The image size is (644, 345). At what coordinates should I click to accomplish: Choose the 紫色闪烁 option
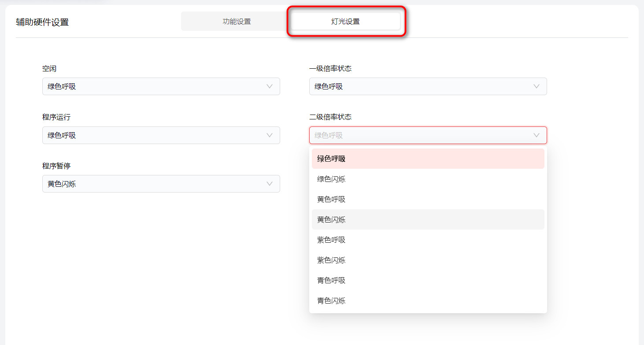pos(428,260)
